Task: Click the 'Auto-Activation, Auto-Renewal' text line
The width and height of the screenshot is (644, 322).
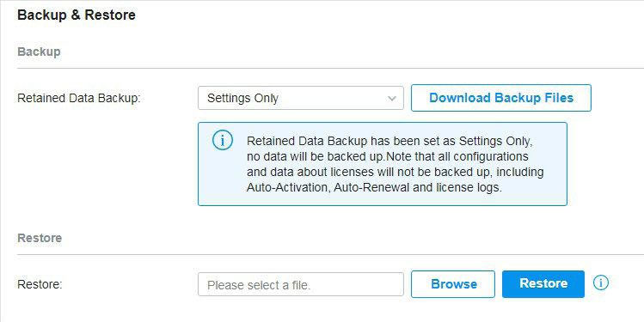Action: pyautogui.click(x=374, y=187)
